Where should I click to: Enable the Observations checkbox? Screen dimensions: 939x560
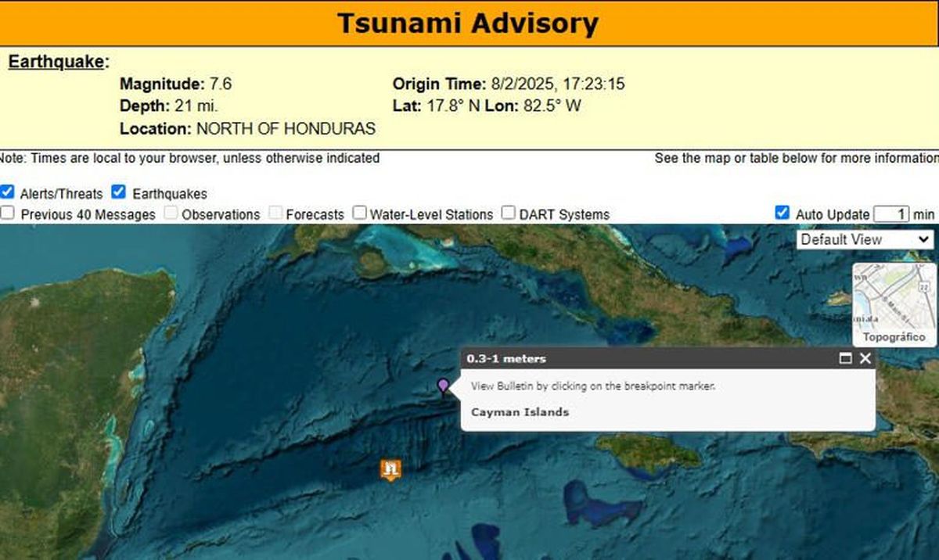171,212
